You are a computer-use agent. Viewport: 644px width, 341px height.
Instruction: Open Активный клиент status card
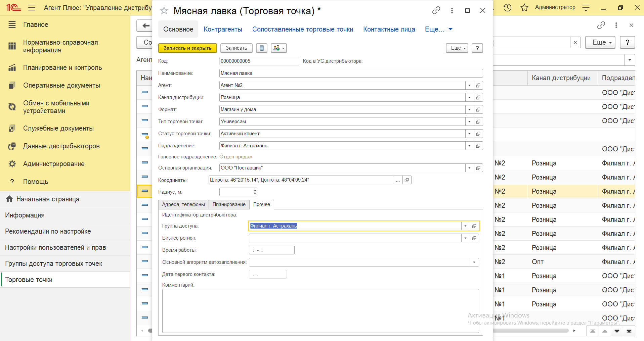(x=478, y=134)
